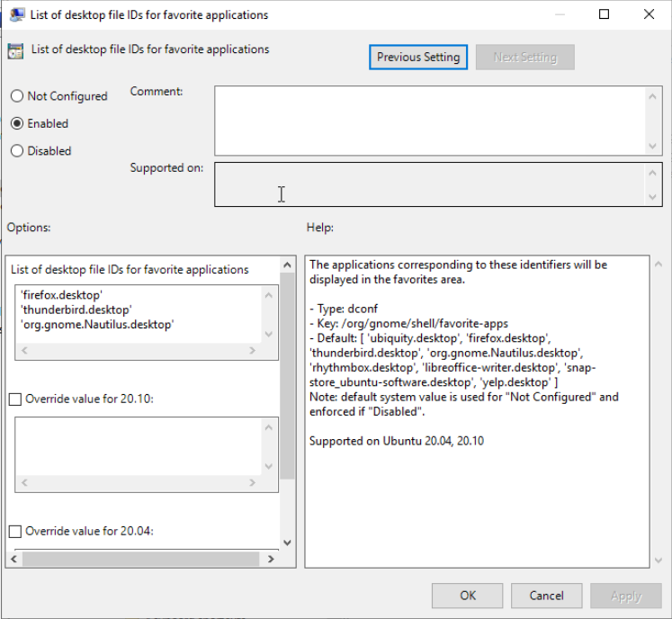Click 'firefox.desktop' entry in list
Image resolution: width=672 pixels, height=619 pixels.
pyautogui.click(x=62, y=295)
